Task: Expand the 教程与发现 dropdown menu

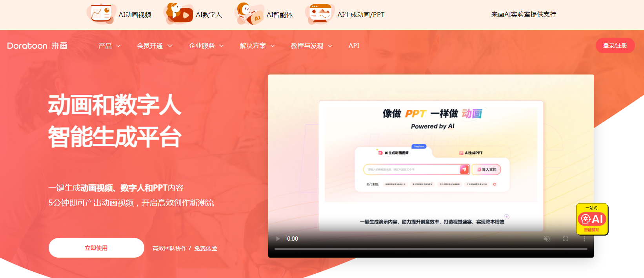Action: (311, 46)
